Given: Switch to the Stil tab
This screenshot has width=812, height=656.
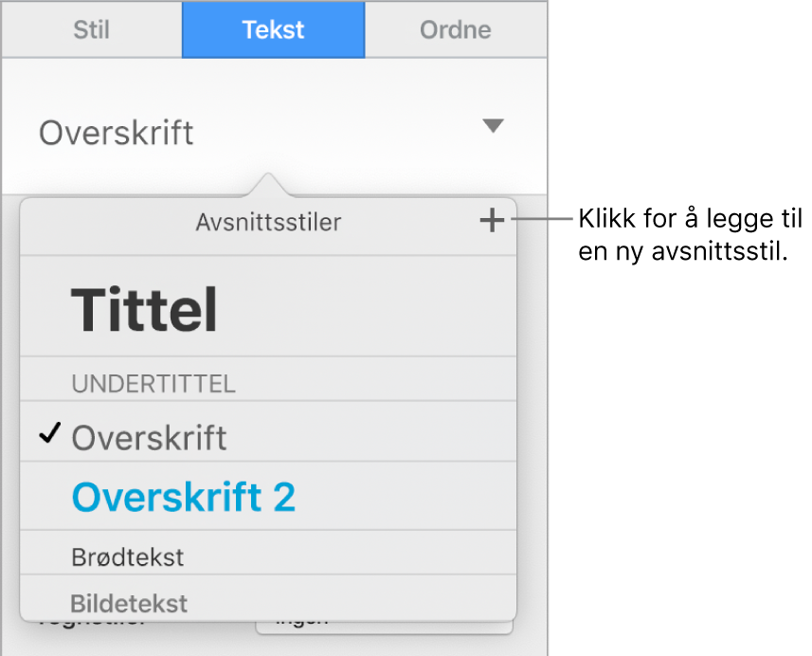Looking at the screenshot, I should 92,29.
